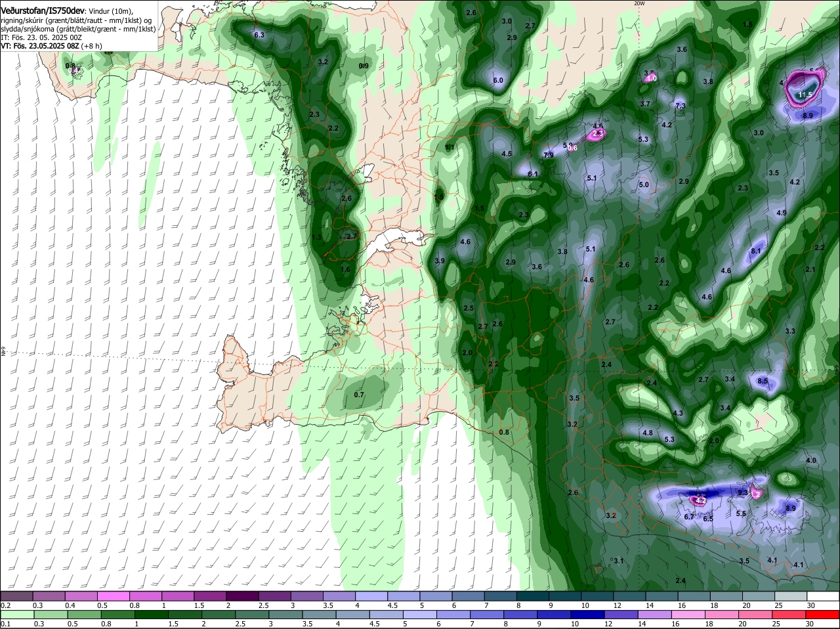Click the 4.3 precipitation value
The width and height of the screenshot is (840, 629).
point(679,413)
